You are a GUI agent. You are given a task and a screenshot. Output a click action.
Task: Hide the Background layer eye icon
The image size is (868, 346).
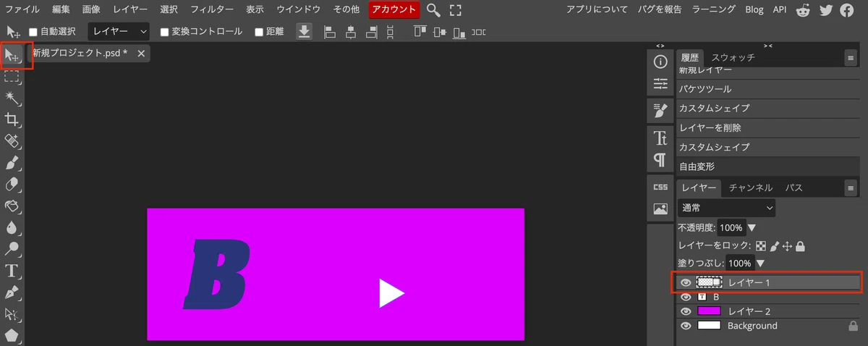tap(686, 326)
